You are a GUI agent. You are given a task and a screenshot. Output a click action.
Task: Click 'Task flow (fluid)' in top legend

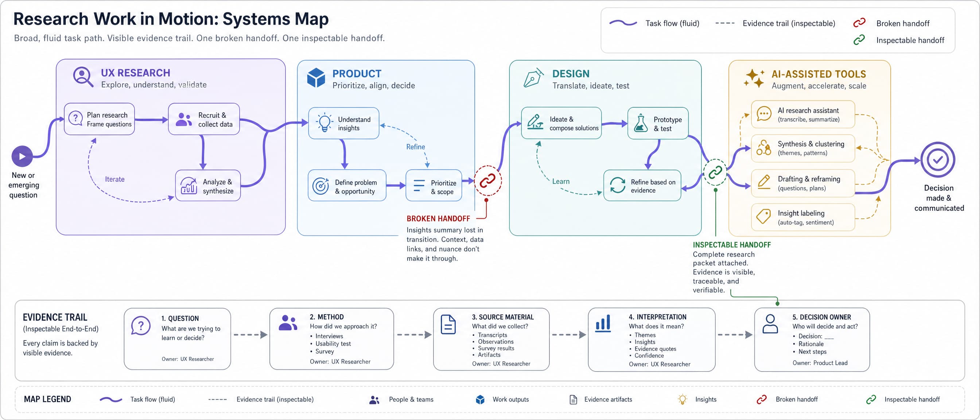point(672,23)
